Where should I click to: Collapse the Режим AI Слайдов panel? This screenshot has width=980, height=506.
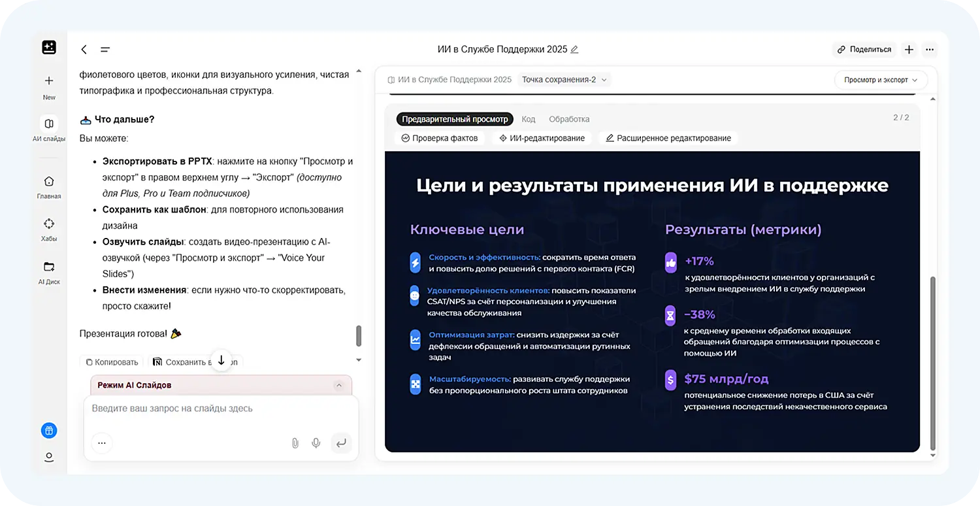(339, 385)
